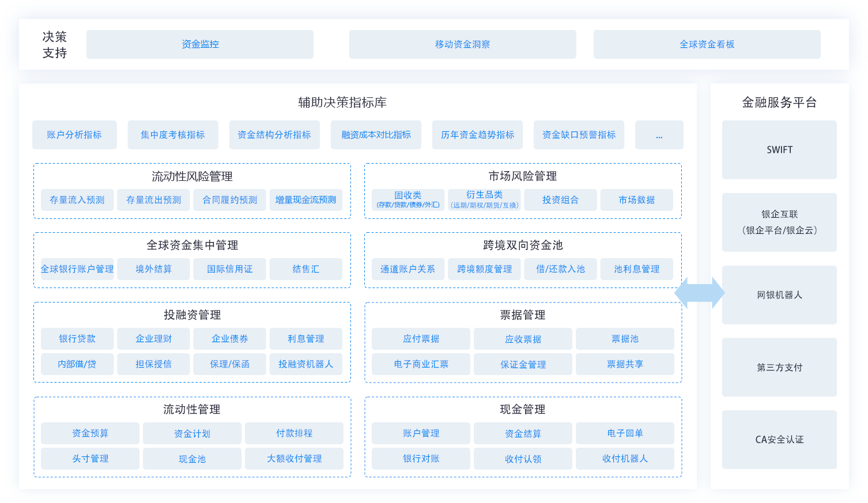
Task: Open the 移动资金洞察 item
Action: pos(462,44)
